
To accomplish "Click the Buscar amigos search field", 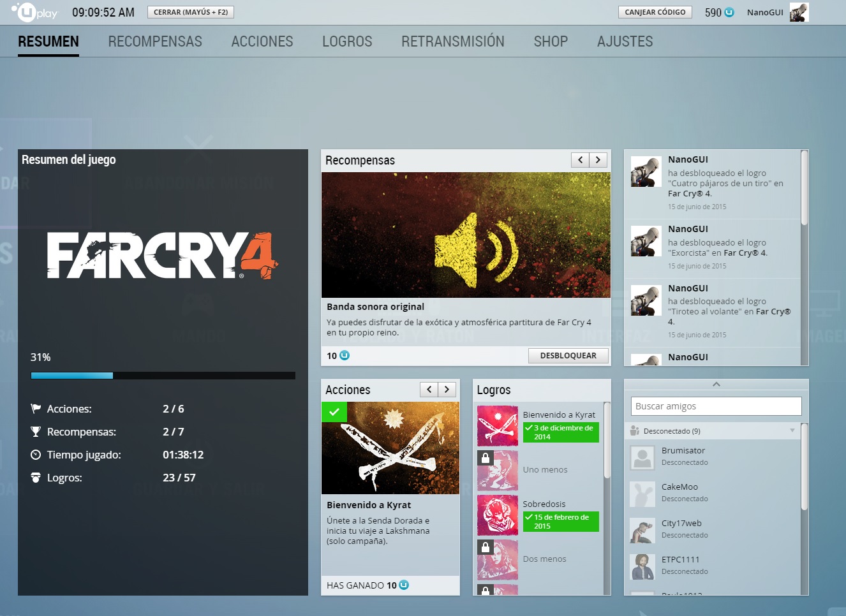I will point(716,406).
